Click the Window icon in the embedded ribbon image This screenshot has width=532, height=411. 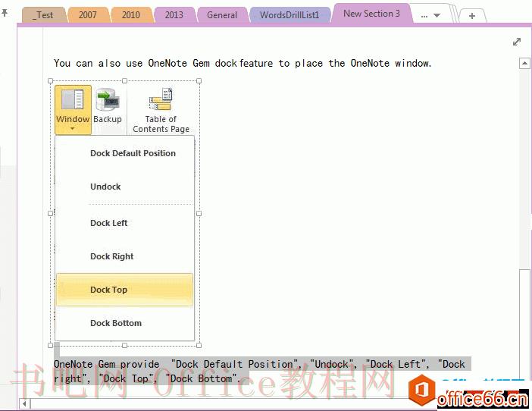point(72,99)
